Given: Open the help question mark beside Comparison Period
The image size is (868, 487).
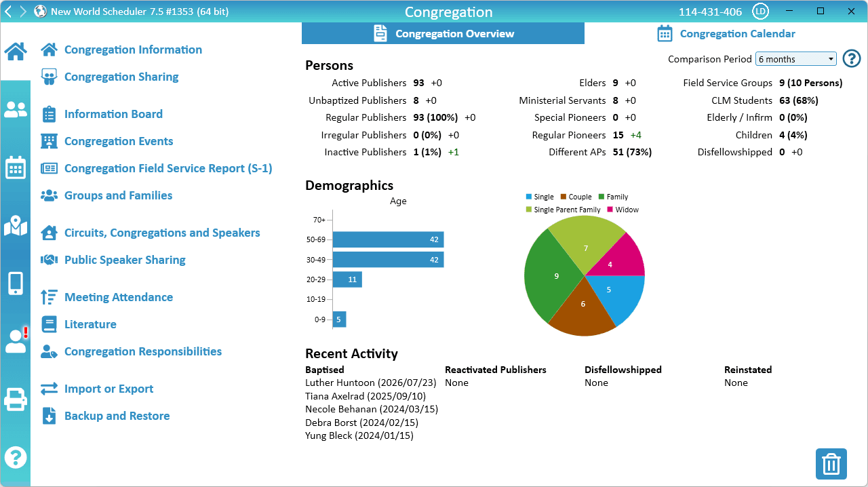Looking at the screenshot, I should pyautogui.click(x=852, y=59).
